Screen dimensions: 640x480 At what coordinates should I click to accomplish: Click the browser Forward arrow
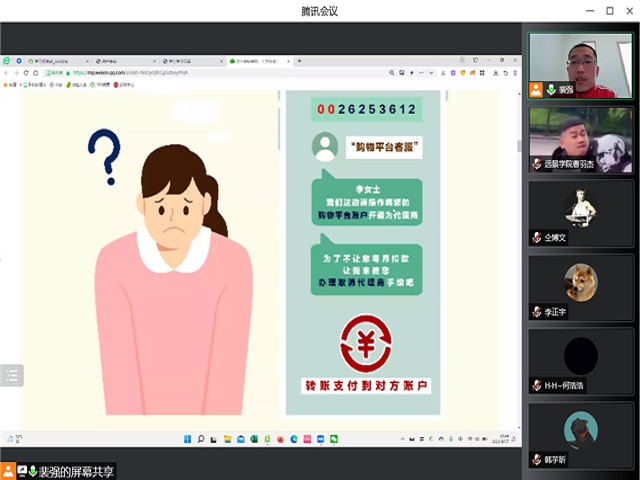(16, 73)
